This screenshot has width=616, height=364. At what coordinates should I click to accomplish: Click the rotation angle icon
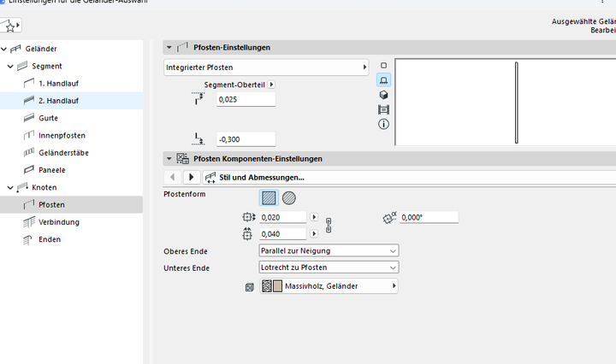390,217
